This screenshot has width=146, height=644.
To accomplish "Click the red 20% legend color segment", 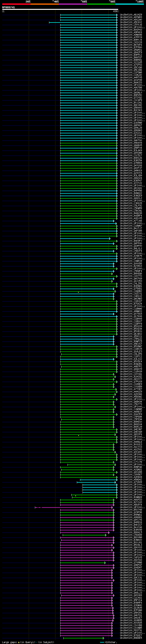I will [x=16, y=4].
